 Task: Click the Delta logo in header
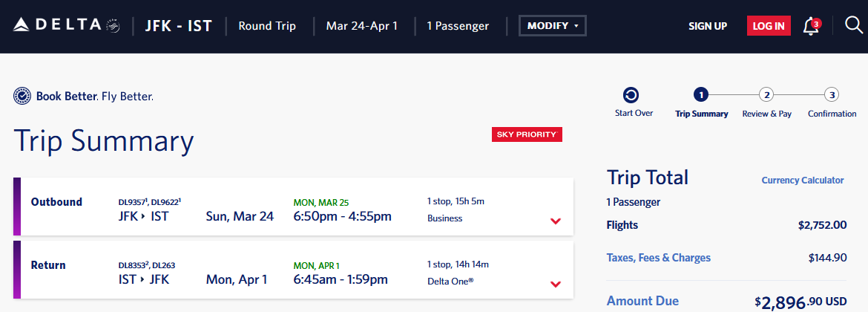(x=58, y=25)
